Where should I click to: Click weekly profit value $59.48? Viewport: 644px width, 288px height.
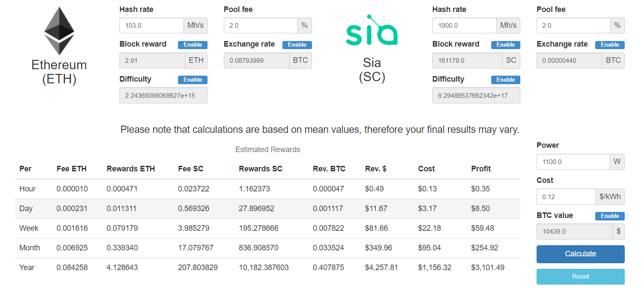483,228
